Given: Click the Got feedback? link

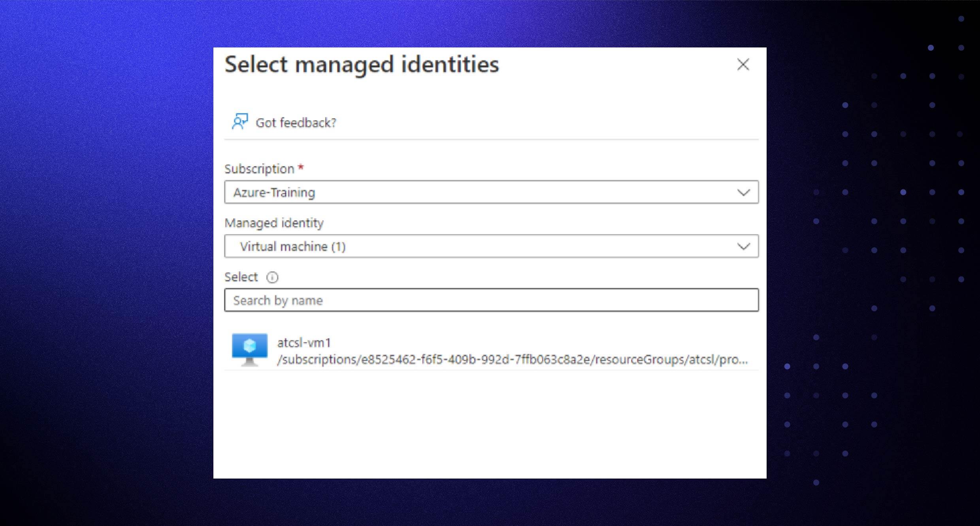Looking at the screenshot, I should (296, 123).
